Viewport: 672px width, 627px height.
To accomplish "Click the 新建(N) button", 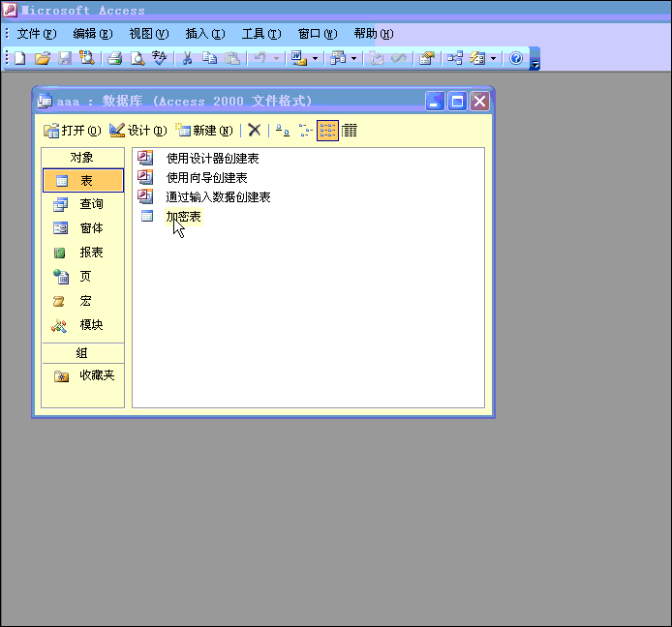I will [204, 131].
